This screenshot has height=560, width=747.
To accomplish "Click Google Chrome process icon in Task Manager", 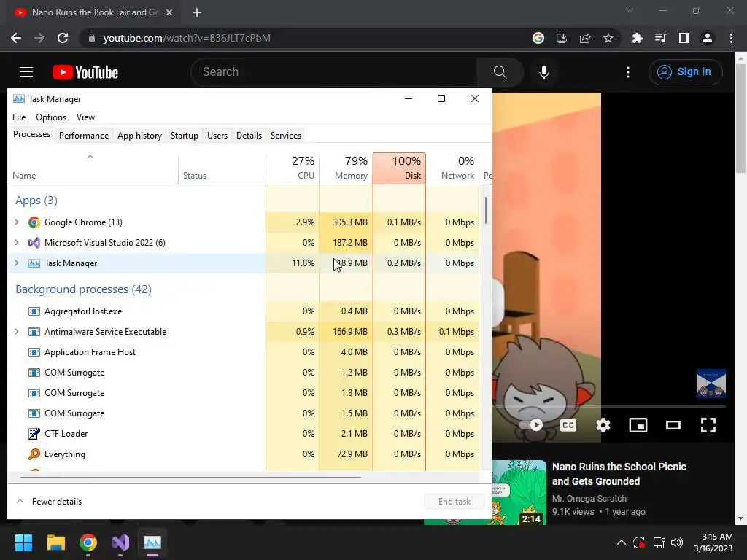I will coord(34,222).
